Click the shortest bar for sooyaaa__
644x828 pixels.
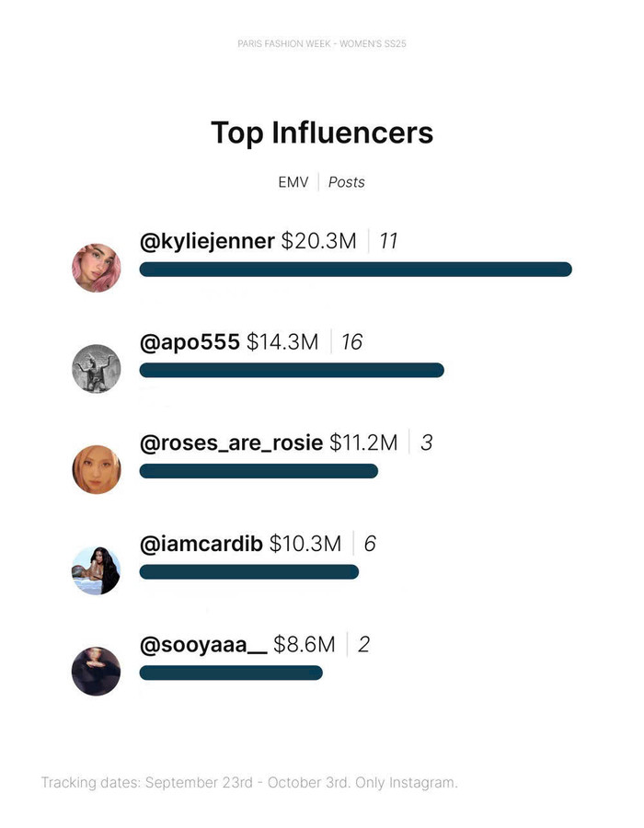tap(231, 673)
